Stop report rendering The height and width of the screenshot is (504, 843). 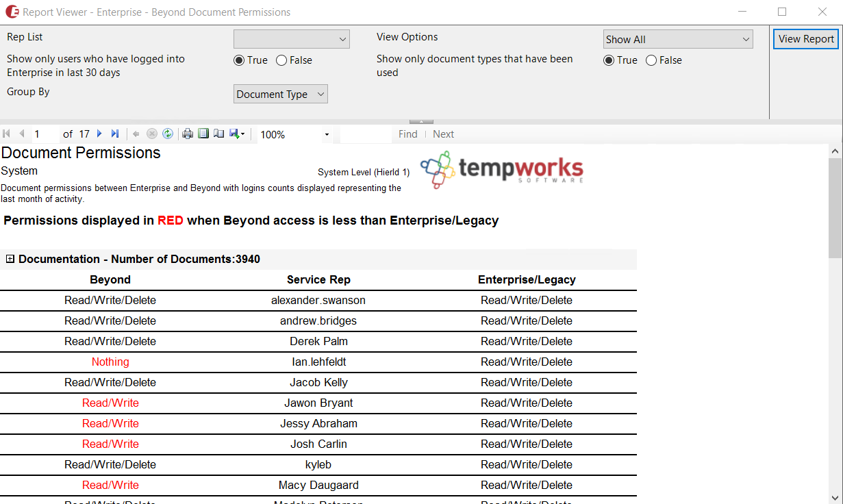pos(152,134)
